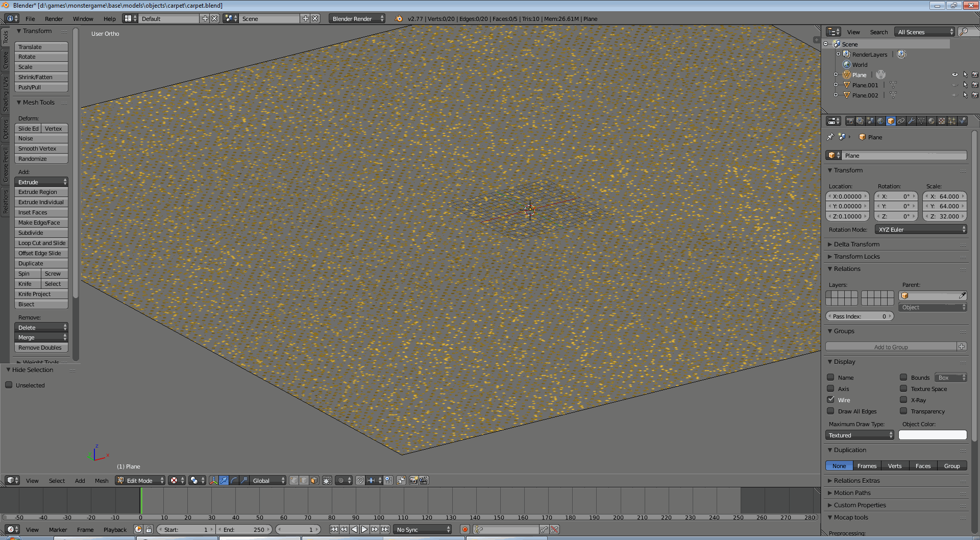Click the white Object Color swatch
Viewport: 980px width, 540px height.
pyautogui.click(x=932, y=435)
